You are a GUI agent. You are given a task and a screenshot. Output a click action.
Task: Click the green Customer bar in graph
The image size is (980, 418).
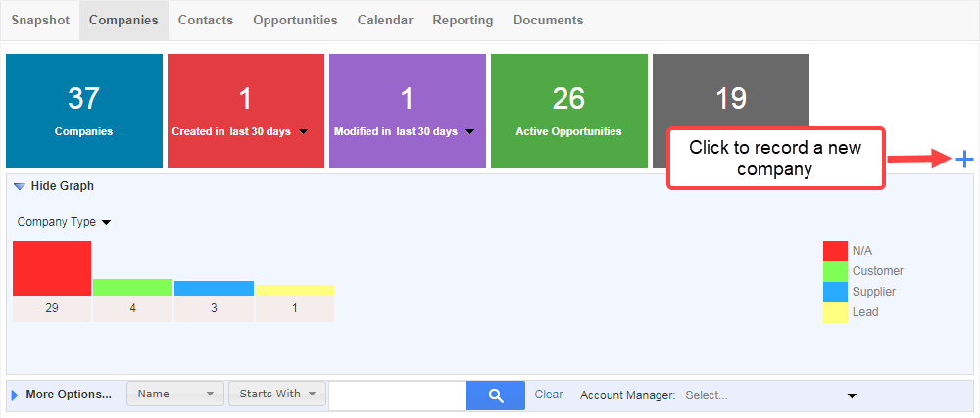point(132,287)
